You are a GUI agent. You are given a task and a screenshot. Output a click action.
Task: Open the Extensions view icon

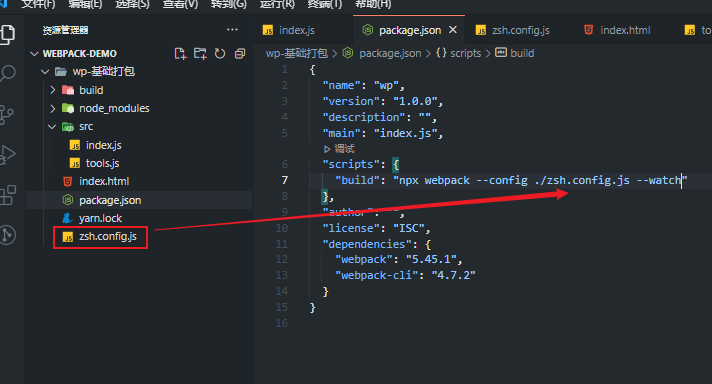(8, 195)
